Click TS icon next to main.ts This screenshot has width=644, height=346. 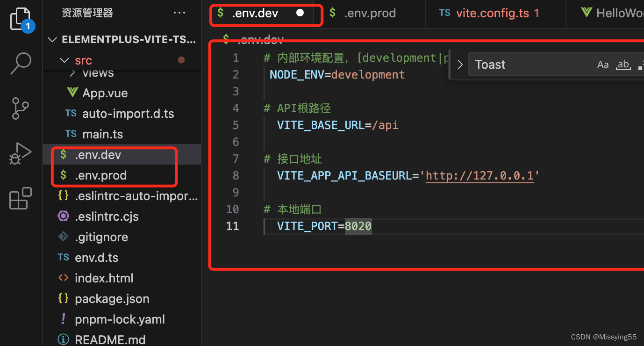[x=71, y=134]
